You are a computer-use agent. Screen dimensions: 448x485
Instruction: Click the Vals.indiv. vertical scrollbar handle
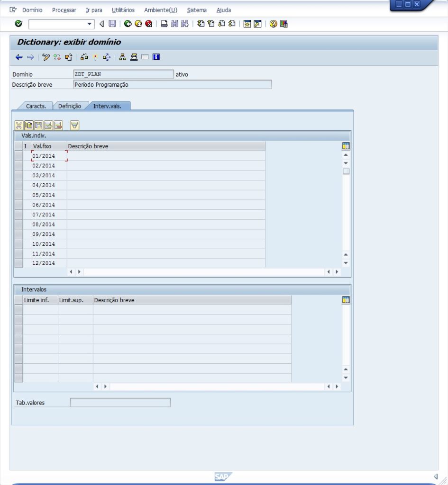click(x=346, y=171)
